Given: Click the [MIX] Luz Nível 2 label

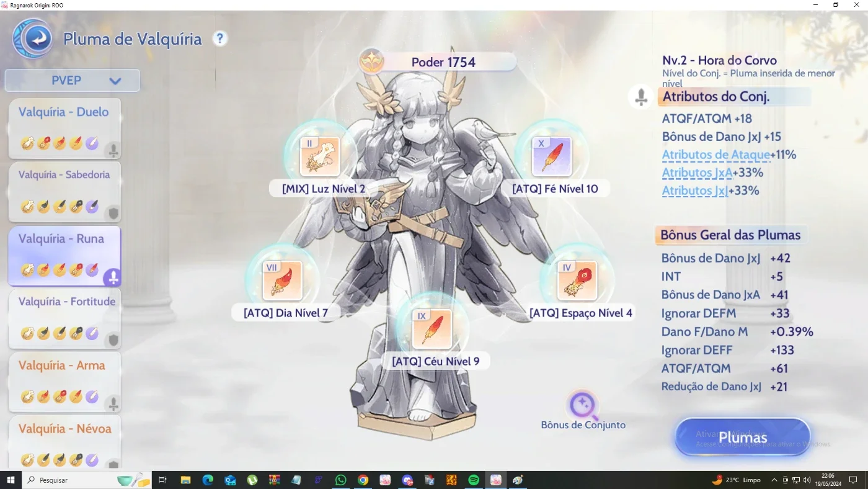Looking at the screenshot, I should pyautogui.click(x=324, y=189).
